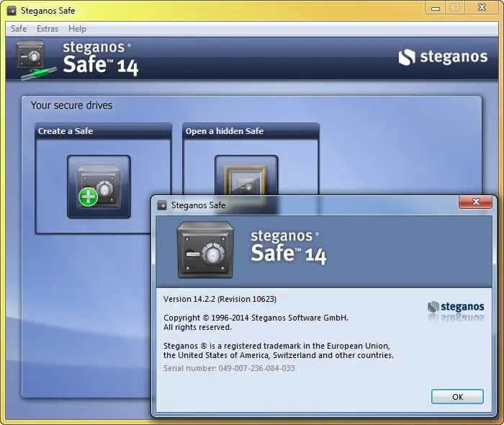Click the copyright 1996-2014 Steganos Software GmbH line

256,318
